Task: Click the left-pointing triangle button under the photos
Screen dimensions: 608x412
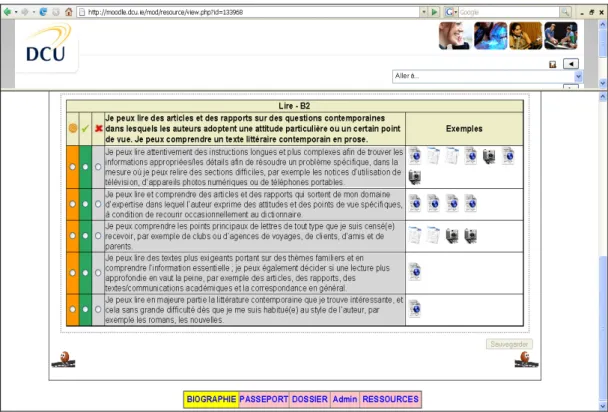Action: [x=571, y=64]
